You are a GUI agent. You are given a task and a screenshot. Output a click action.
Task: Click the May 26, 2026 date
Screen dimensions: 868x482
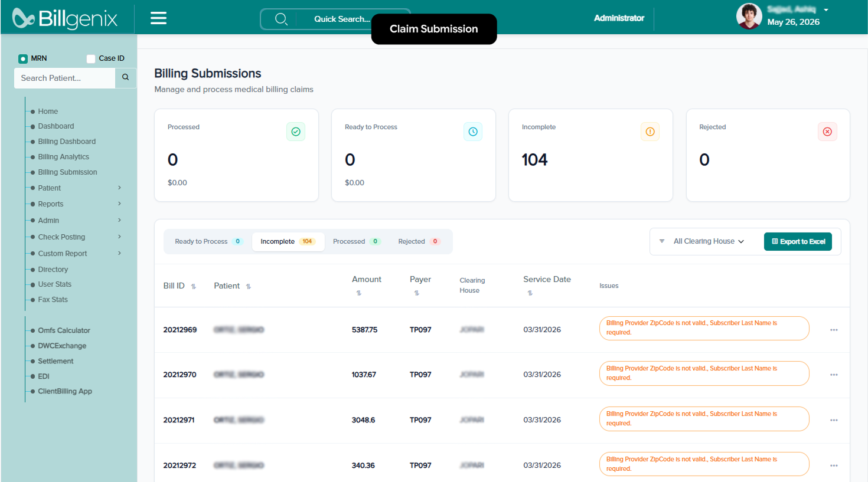[793, 22]
